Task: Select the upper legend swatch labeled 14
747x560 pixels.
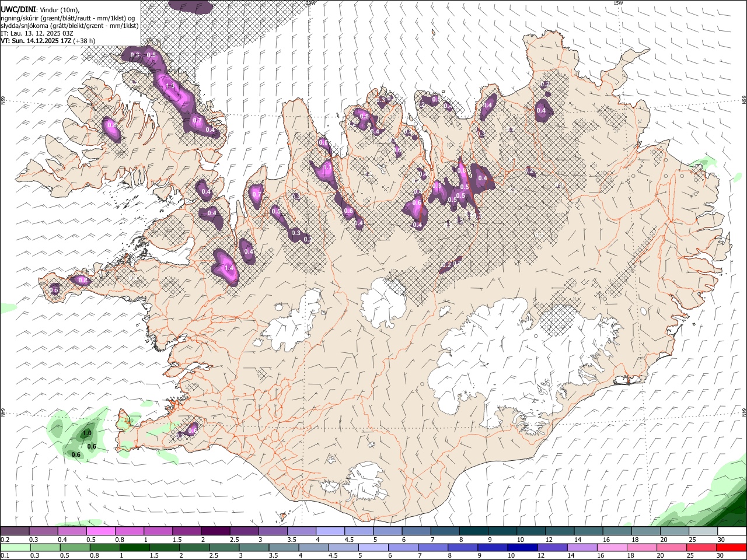Action: 588,531
